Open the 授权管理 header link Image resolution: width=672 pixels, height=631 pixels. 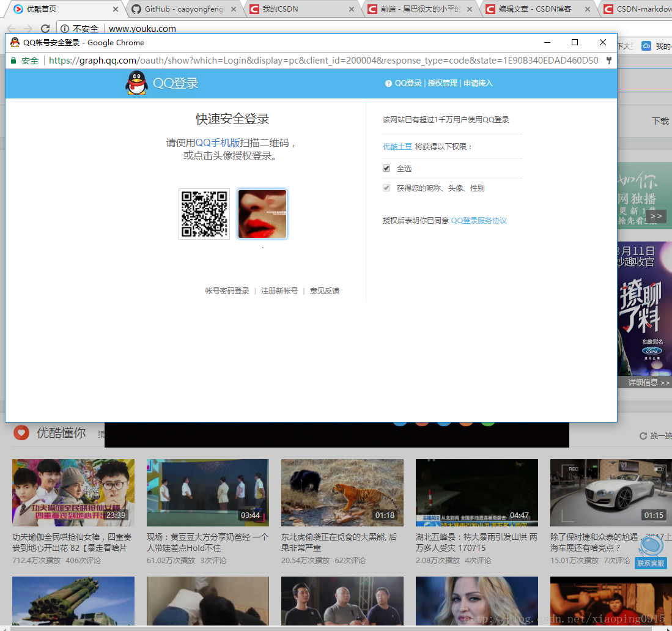pyautogui.click(x=442, y=83)
